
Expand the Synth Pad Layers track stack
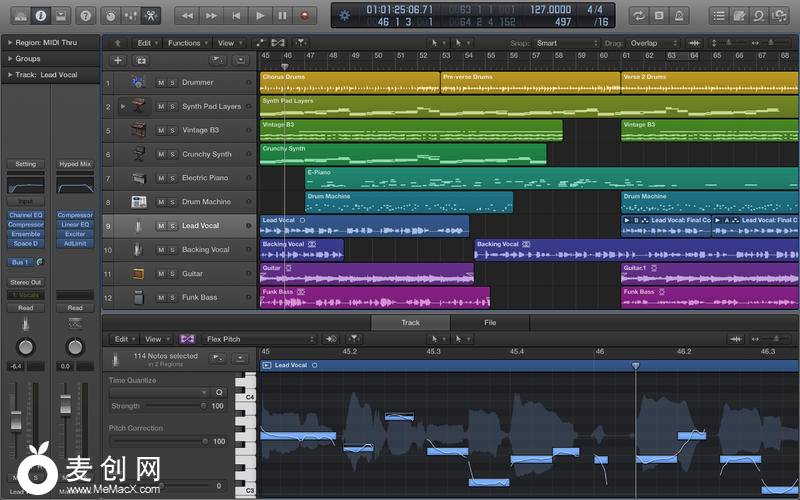click(x=123, y=106)
